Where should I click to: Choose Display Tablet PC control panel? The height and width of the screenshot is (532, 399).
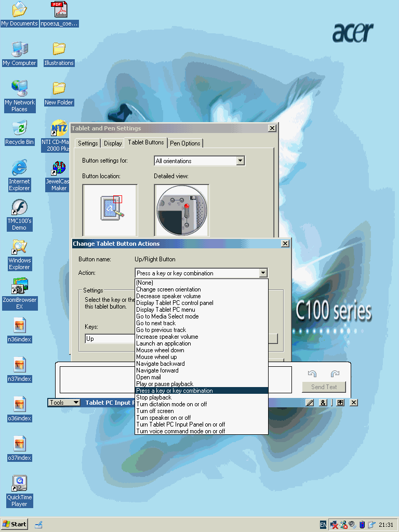(x=201, y=303)
